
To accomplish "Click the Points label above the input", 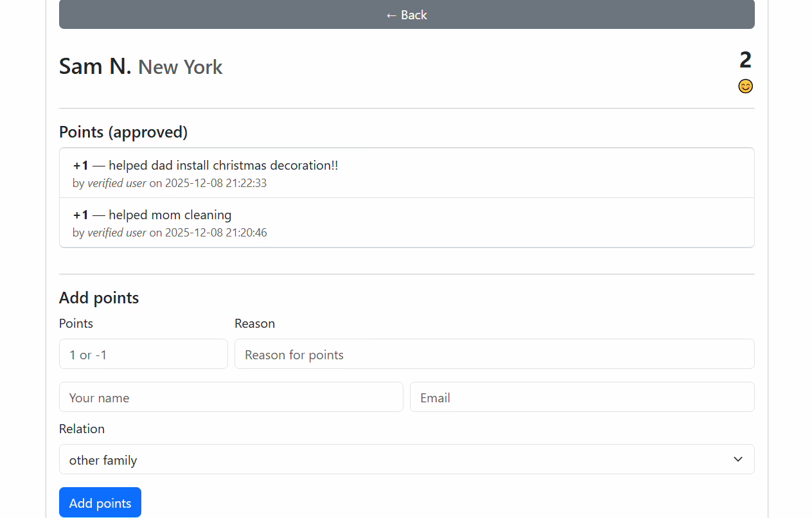I will coord(76,323).
